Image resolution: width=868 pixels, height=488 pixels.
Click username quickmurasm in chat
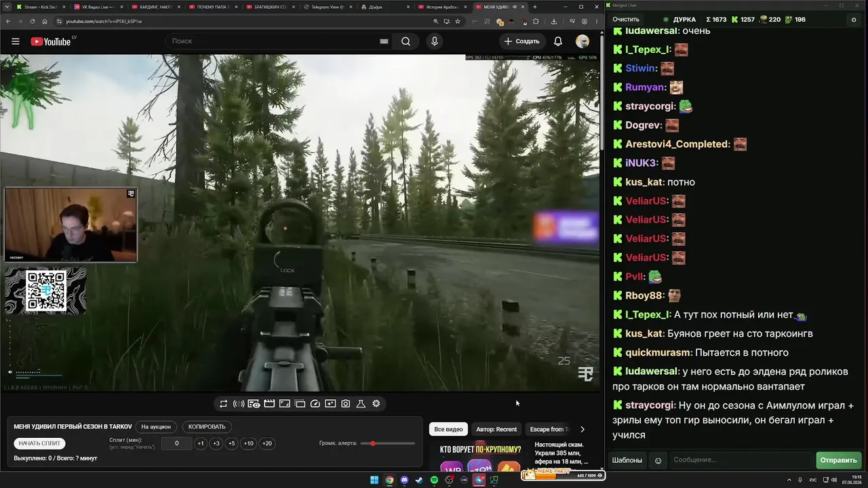[x=659, y=352]
